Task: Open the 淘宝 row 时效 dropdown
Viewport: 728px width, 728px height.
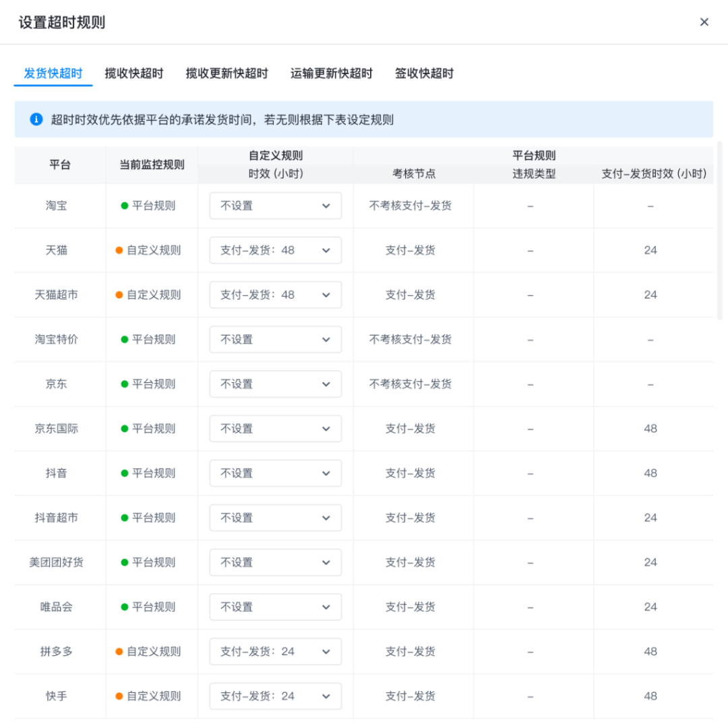Action: (x=275, y=206)
